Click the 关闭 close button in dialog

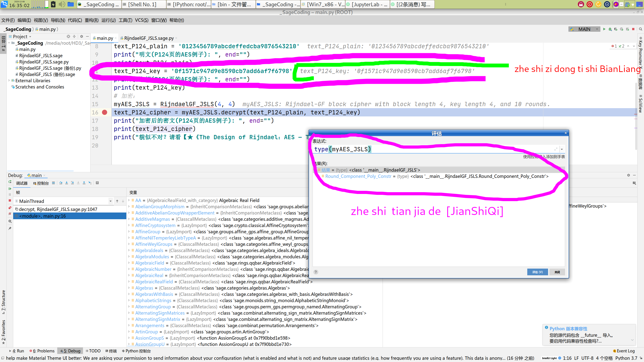pyautogui.click(x=557, y=272)
